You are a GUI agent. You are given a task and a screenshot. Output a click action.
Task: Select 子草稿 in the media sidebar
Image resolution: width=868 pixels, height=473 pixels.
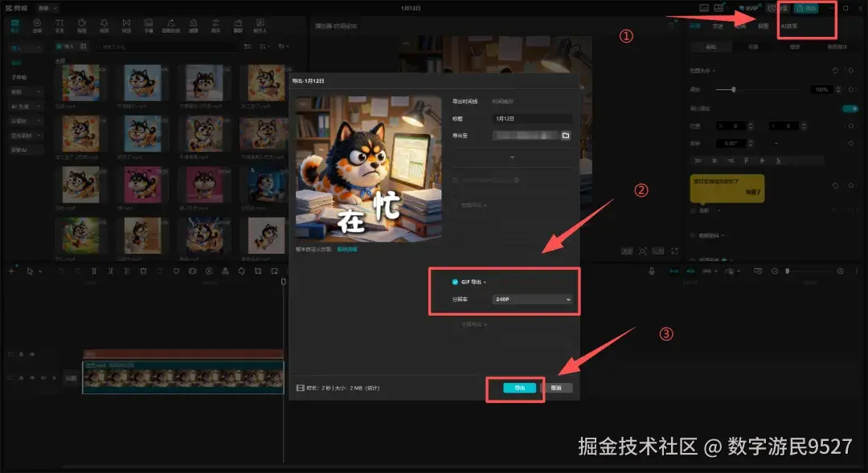pyautogui.click(x=18, y=77)
